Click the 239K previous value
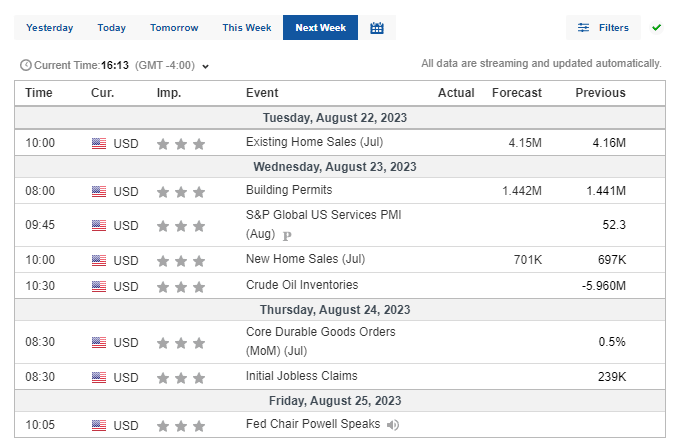Viewport: 675px width, 447px height. (612, 377)
